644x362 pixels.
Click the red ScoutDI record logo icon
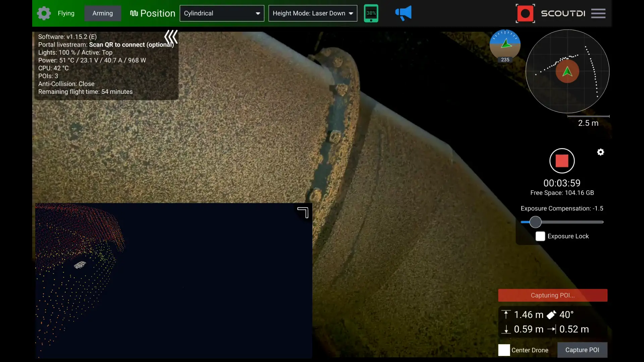pos(525,13)
